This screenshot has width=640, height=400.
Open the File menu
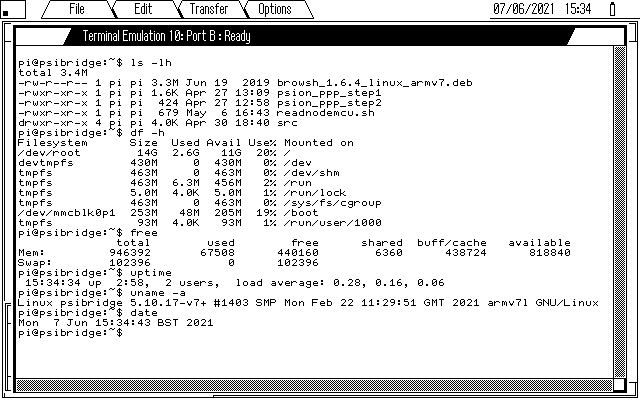(x=77, y=9)
